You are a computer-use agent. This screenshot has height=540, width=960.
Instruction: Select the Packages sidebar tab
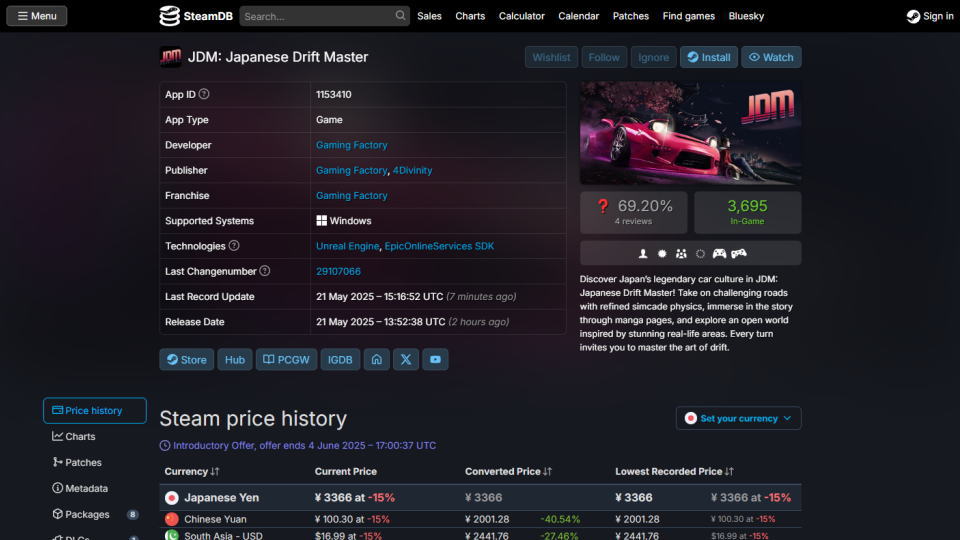(x=95, y=514)
